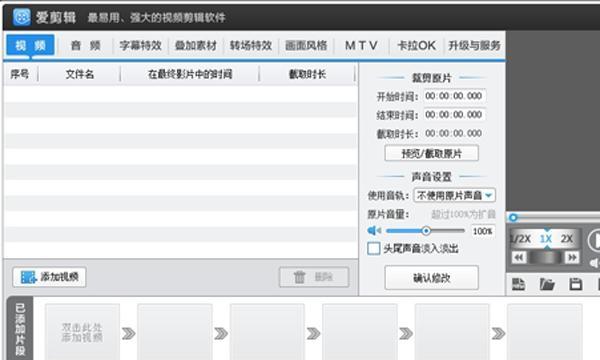Click the 已添加片段 side label
Viewport: 600px width, 360px height.
tap(20, 329)
